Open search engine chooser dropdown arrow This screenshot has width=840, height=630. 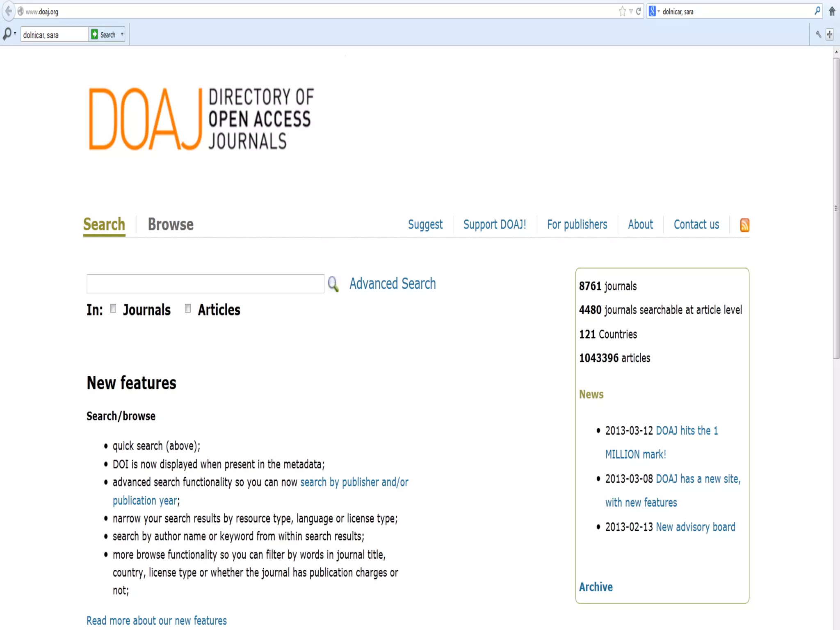click(659, 11)
